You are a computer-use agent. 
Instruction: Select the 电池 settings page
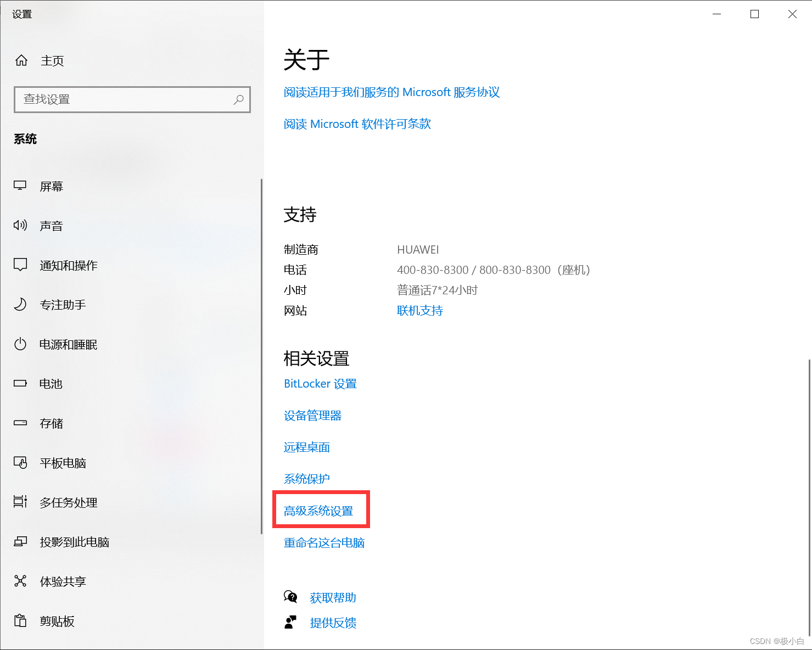click(x=51, y=384)
